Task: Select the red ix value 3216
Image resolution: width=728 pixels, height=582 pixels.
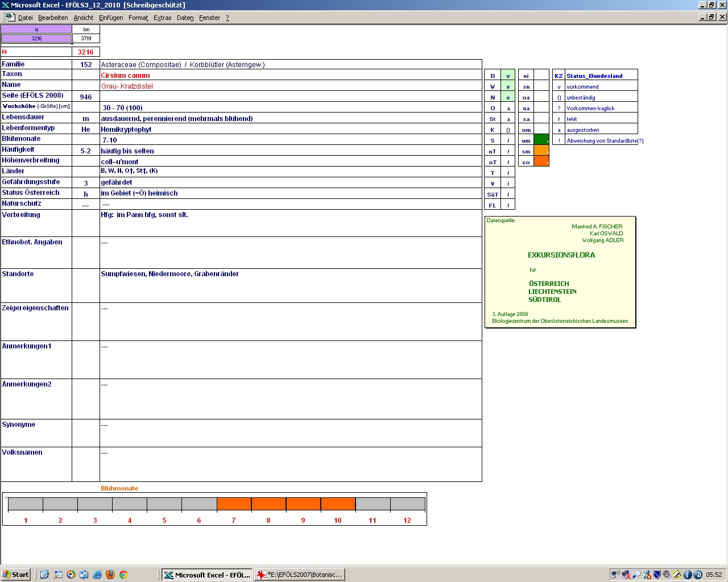Action: (x=86, y=52)
